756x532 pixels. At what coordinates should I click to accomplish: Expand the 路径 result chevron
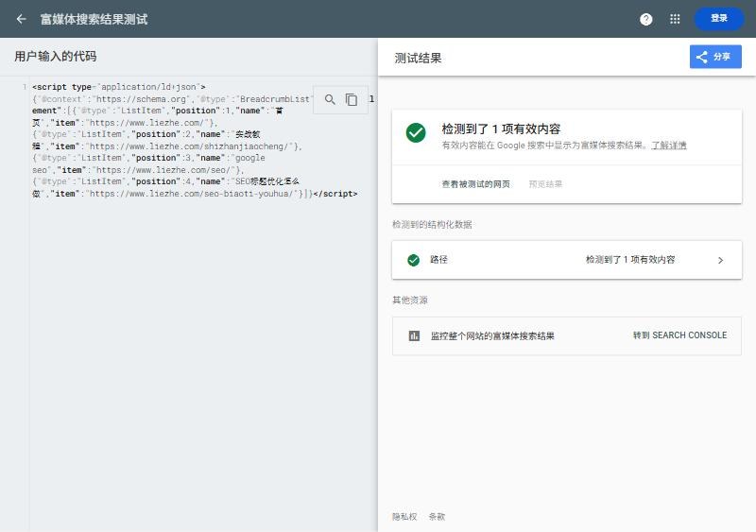click(x=720, y=261)
